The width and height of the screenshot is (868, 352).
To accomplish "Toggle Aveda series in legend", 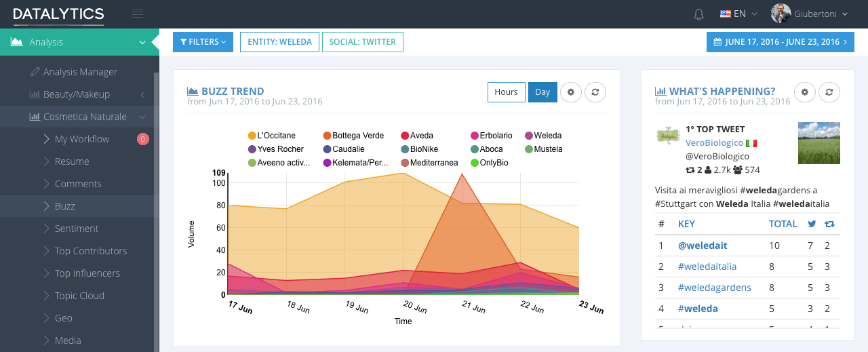I will pos(417,136).
